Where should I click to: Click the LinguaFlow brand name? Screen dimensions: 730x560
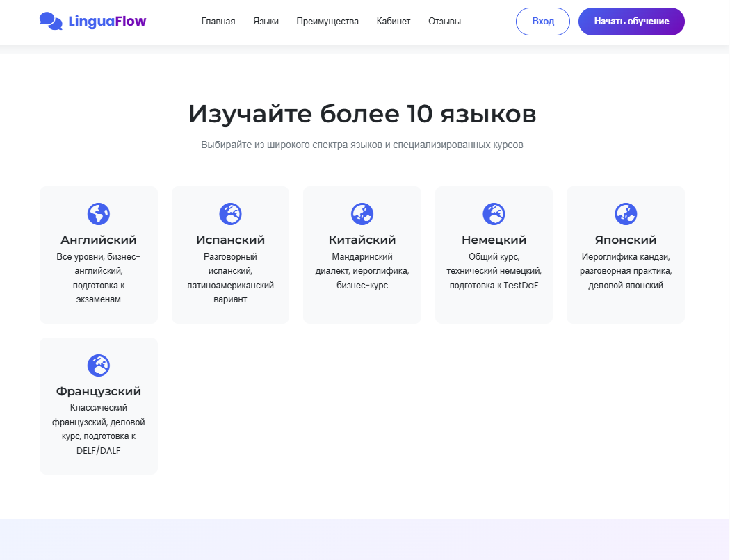pos(107,22)
